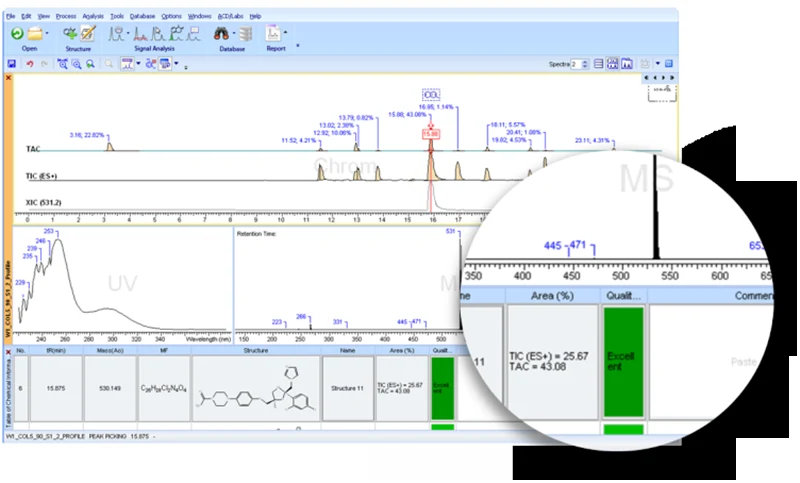The height and width of the screenshot is (483, 800).
Task: Select the side-by-side spectra layout icon
Action: 627,64
